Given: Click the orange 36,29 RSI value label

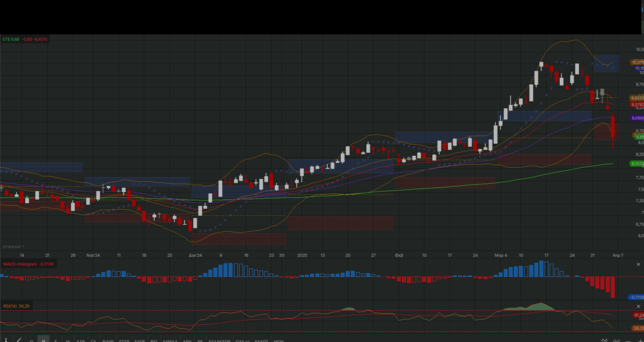Looking at the screenshot, I should pos(638,328).
